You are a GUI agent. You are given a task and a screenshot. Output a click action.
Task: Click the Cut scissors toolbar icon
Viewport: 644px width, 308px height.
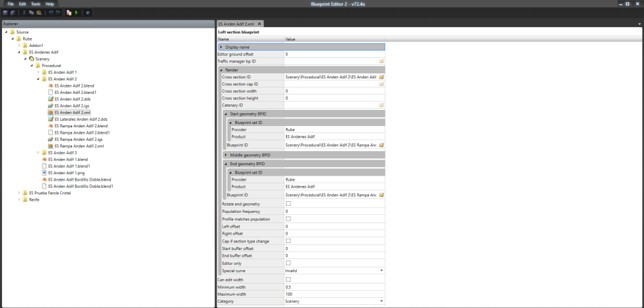[x=24, y=12]
